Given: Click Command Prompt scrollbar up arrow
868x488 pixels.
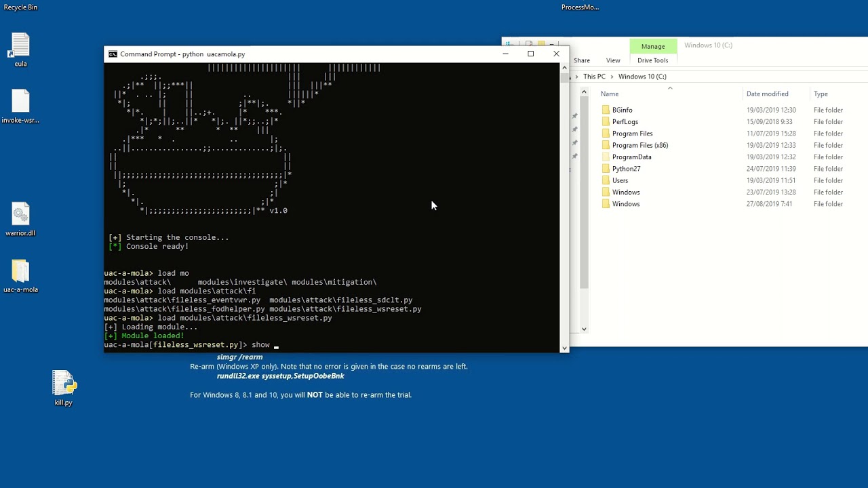Looking at the screenshot, I should pyautogui.click(x=564, y=68).
